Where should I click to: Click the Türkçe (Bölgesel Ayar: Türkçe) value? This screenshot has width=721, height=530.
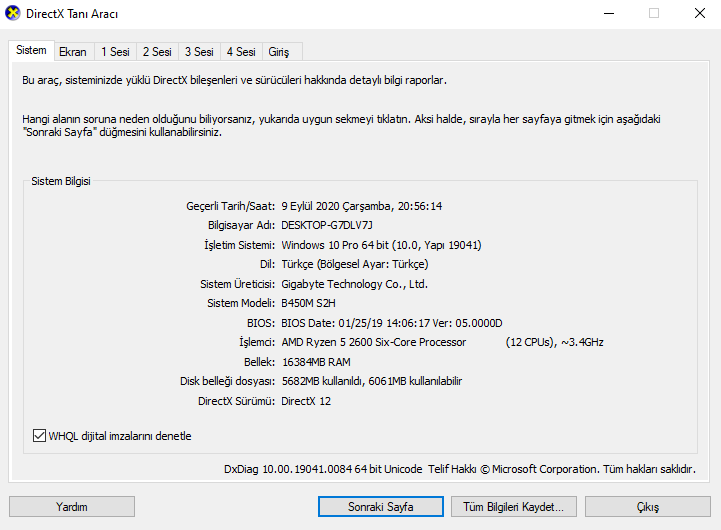pos(355,264)
